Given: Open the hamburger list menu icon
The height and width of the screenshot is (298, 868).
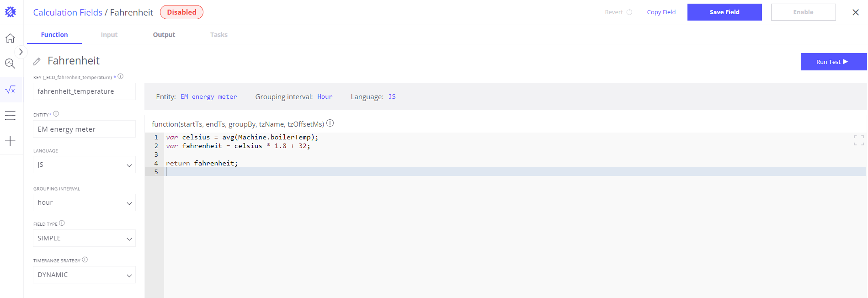Looking at the screenshot, I should click(x=10, y=115).
